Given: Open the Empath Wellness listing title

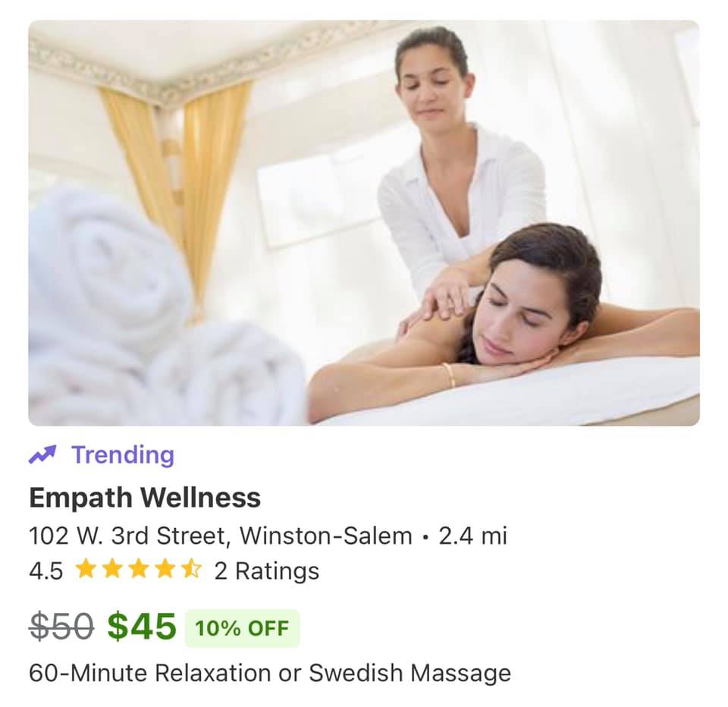Looking at the screenshot, I should (145, 498).
